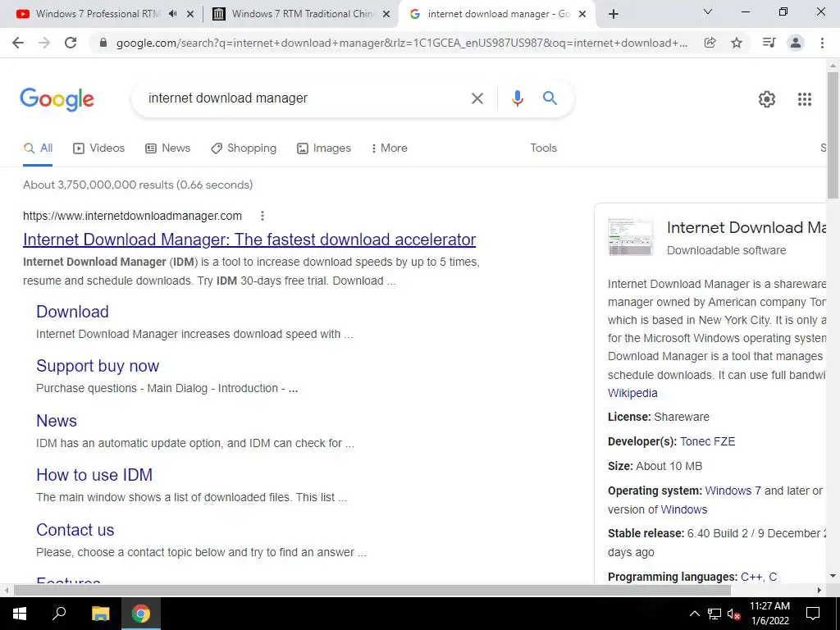Image resolution: width=840 pixels, height=630 pixels.
Task: Open the Chrome profile avatar
Action: (796, 43)
